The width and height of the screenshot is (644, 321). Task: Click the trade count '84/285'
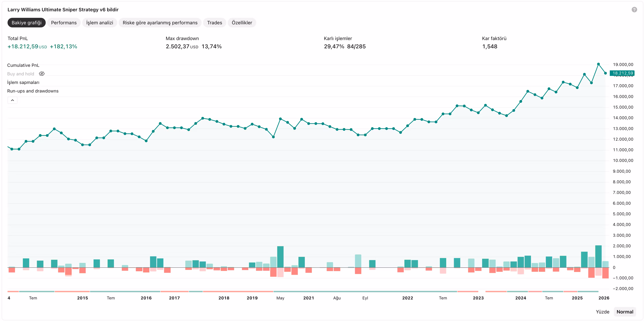point(356,47)
